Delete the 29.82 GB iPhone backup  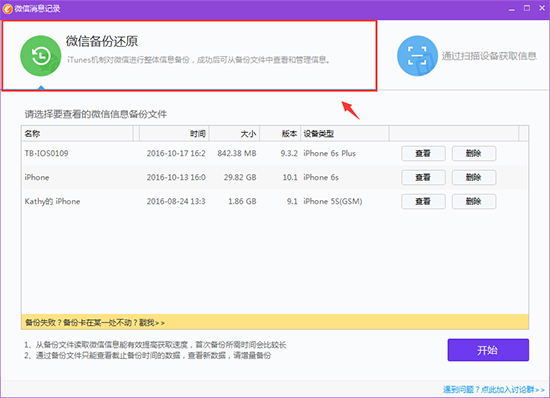pyautogui.click(x=474, y=177)
